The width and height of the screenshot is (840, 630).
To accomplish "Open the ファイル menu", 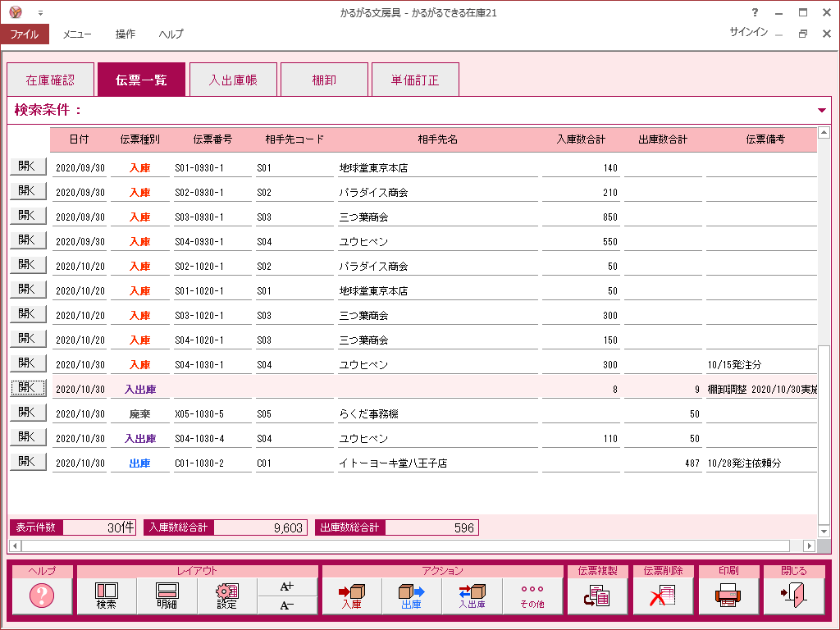I will (x=25, y=34).
